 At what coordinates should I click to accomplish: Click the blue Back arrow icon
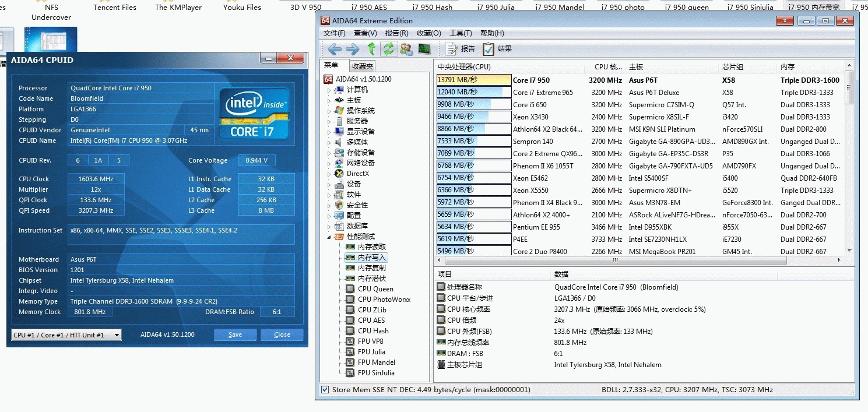click(x=334, y=49)
